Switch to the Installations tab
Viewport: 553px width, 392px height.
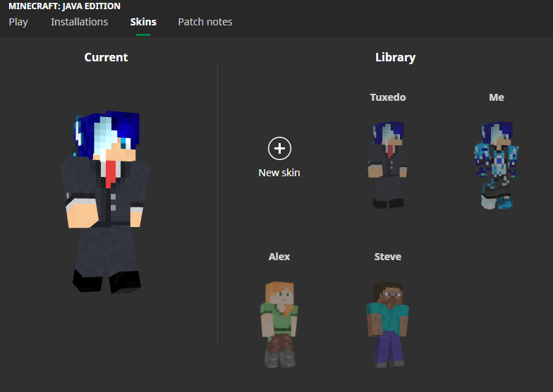pyautogui.click(x=79, y=22)
